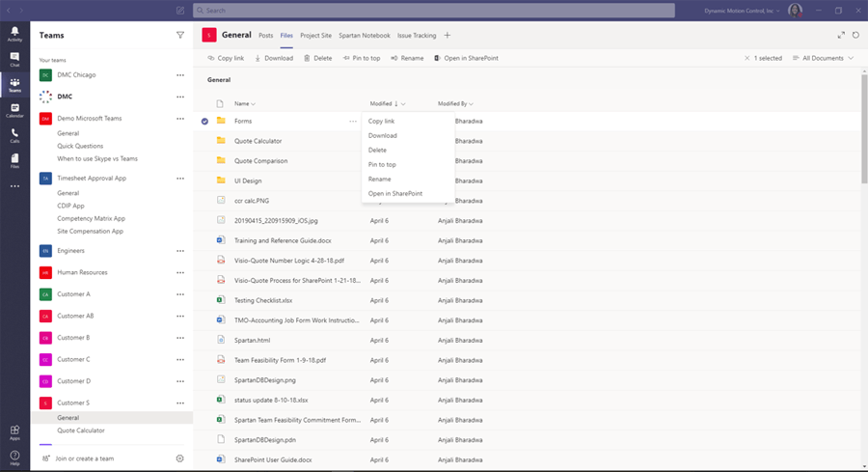Click Download in the files toolbar
Image resolution: width=868 pixels, height=472 pixels.
click(274, 58)
